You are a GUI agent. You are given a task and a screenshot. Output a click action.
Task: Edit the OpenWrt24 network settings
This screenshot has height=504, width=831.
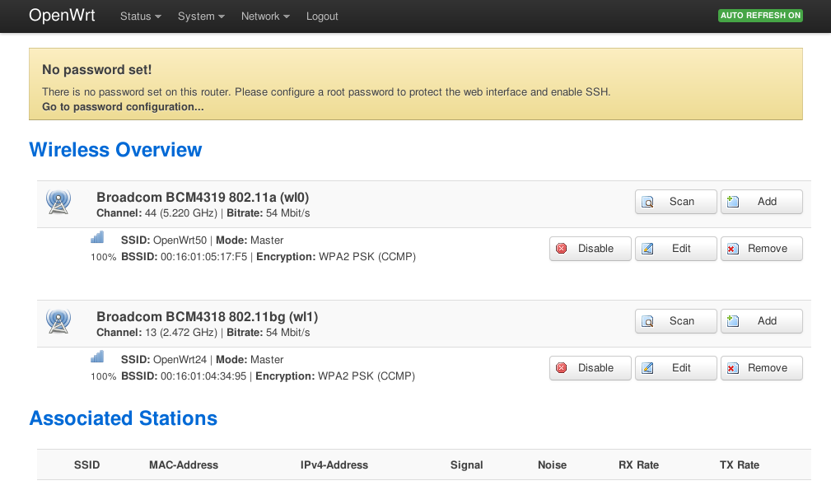pyautogui.click(x=675, y=368)
